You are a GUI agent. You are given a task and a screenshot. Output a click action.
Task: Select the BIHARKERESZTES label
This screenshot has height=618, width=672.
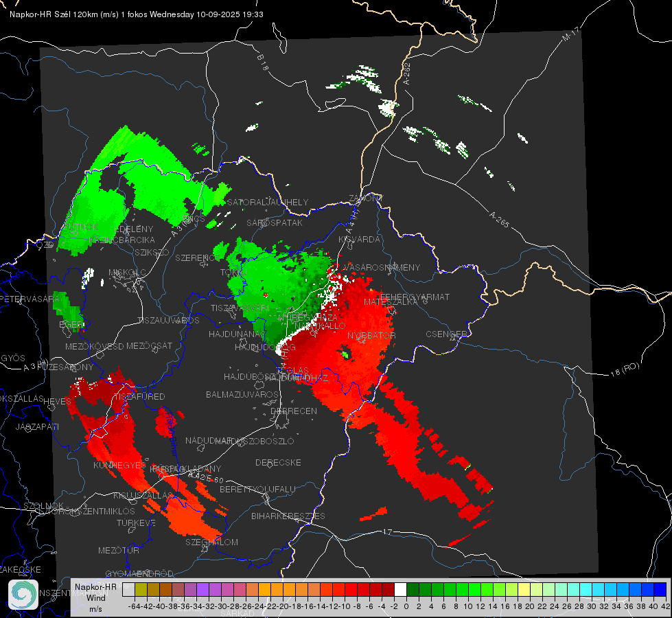click(288, 516)
